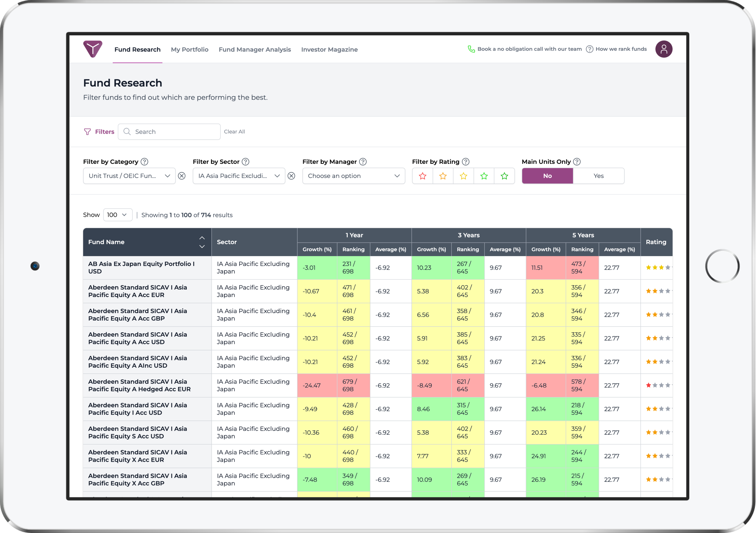Open Aberdeen Asia Pacific Equity I Acc USD fund
This screenshot has height=533, width=756.
pyautogui.click(x=137, y=409)
